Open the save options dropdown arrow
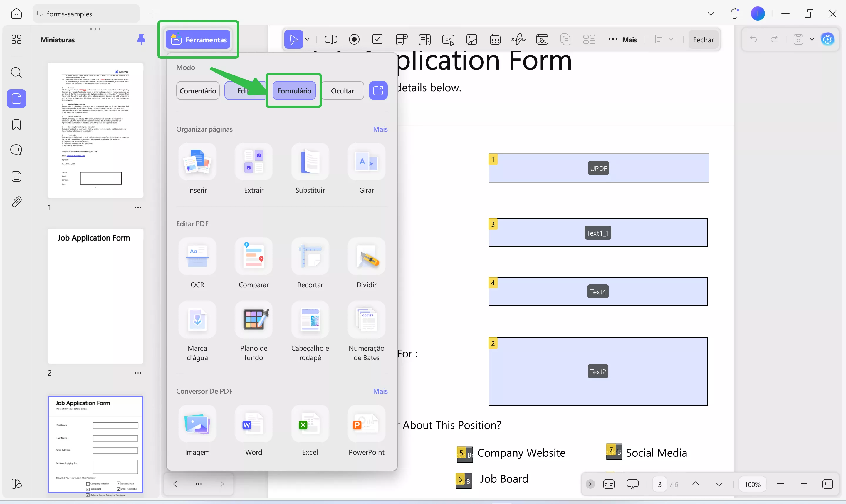 [x=812, y=40]
